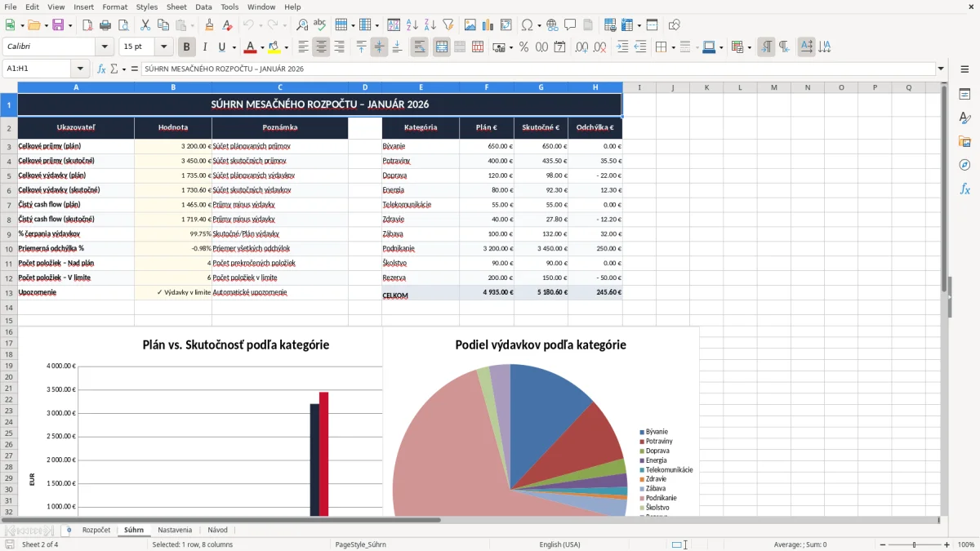This screenshot has height=551, width=980.
Task: Toggle Underline formatting
Action: 221,47
